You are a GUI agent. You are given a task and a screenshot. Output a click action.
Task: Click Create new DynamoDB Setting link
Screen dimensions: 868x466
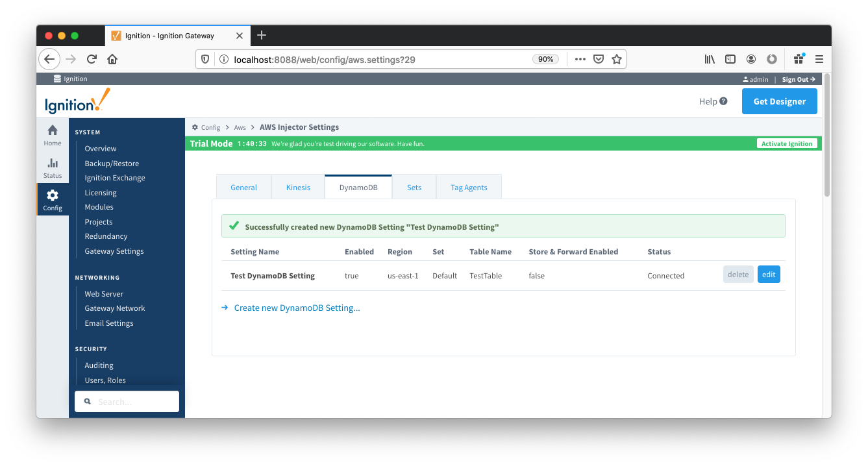[297, 308]
